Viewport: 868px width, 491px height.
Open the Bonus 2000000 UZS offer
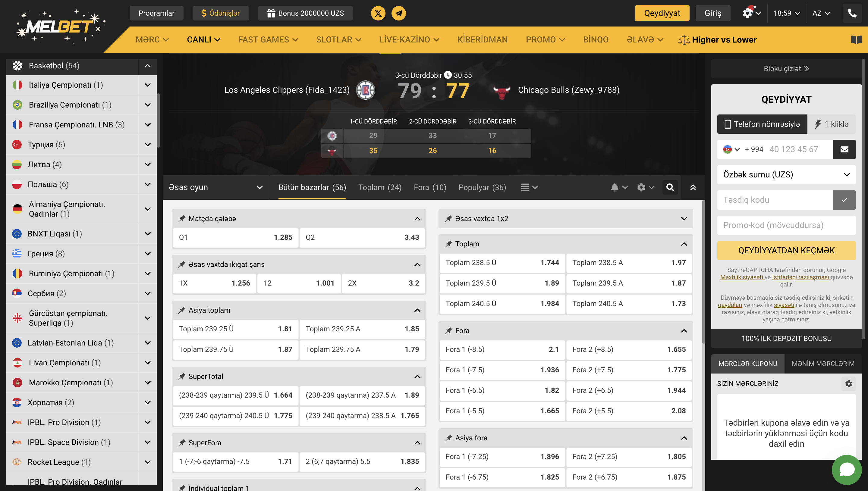pos(305,13)
